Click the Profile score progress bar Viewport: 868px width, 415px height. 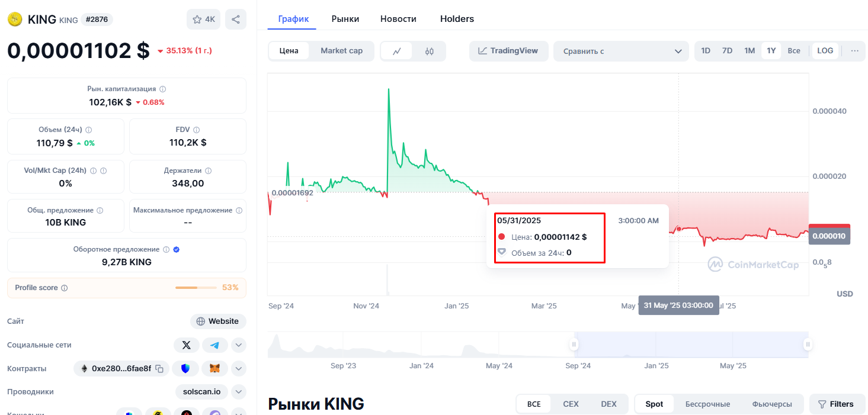coord(196,288)
